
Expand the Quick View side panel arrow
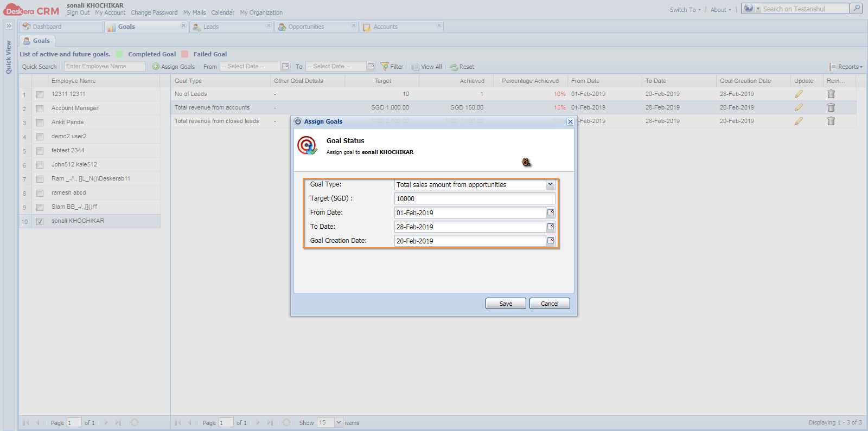pos(9,26)
